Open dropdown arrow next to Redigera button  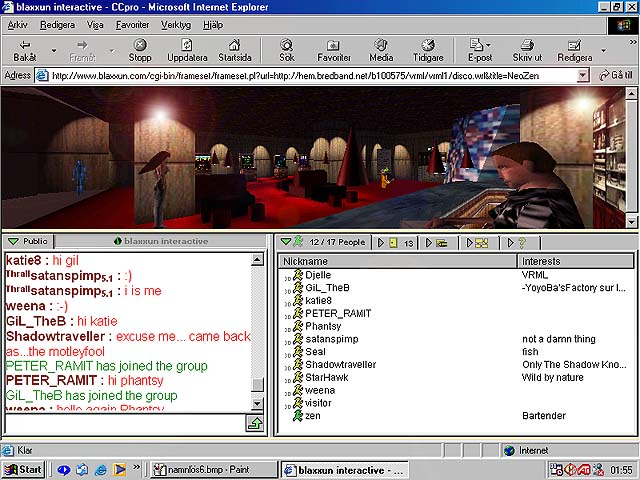coord(604,51)
